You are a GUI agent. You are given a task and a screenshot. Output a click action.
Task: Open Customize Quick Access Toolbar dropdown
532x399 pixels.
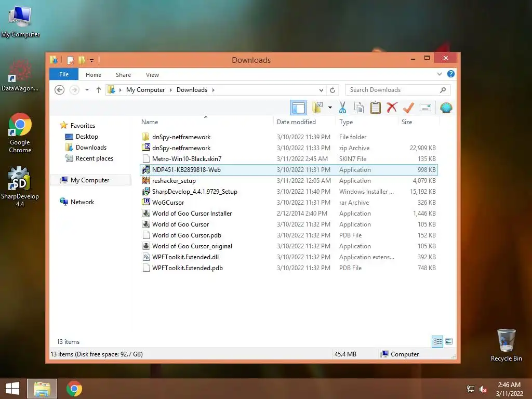[91, 61]
